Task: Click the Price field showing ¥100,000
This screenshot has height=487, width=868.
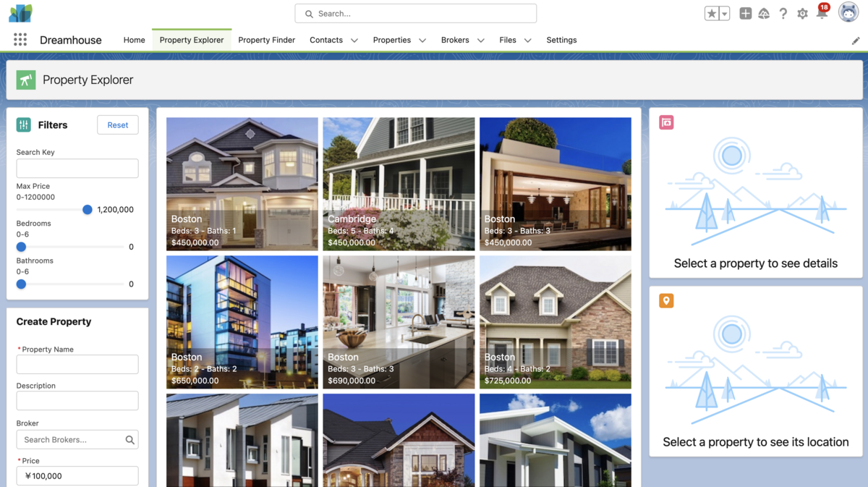Action: (x=77, y=476)
